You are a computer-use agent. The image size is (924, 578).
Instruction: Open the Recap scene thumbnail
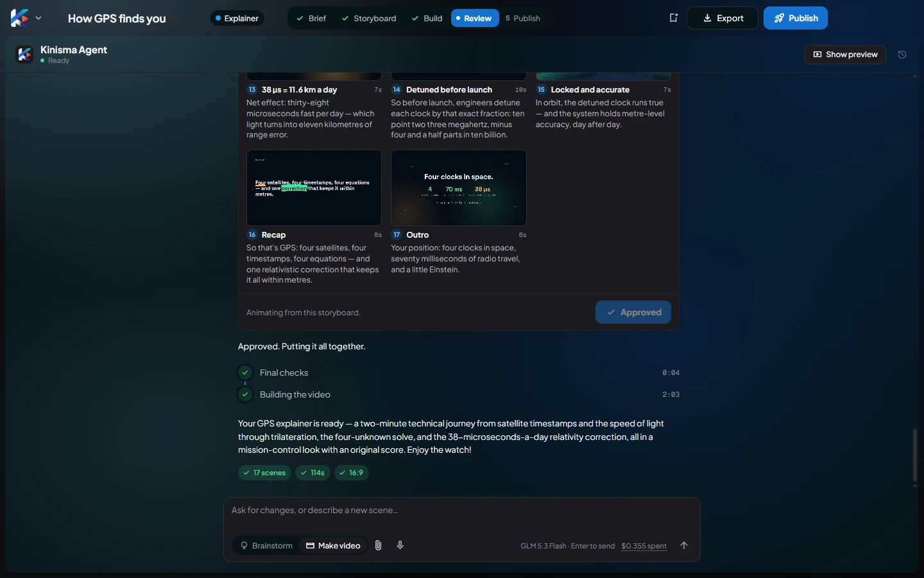point(314,188)
